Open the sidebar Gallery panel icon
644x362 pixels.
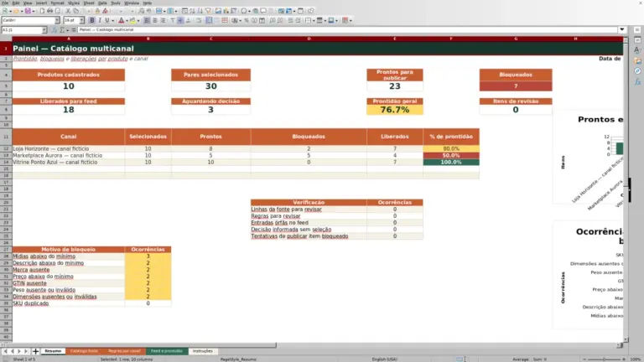point(637,60)
